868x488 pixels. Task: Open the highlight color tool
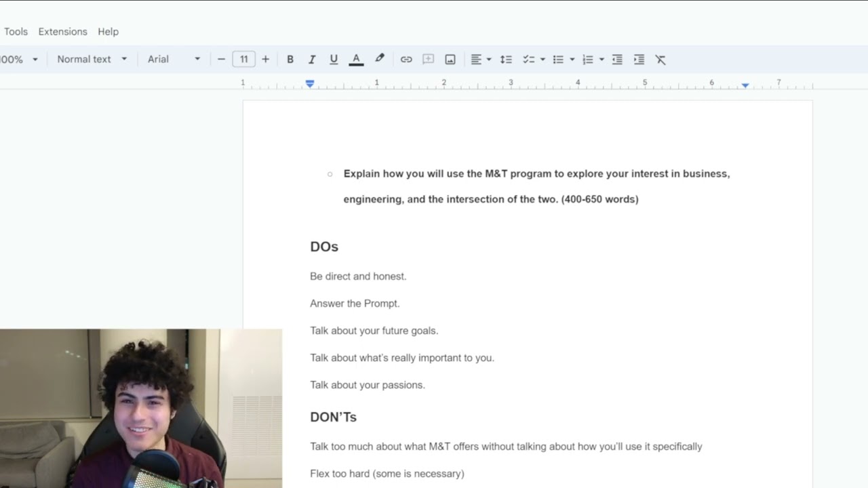(380, 59)
